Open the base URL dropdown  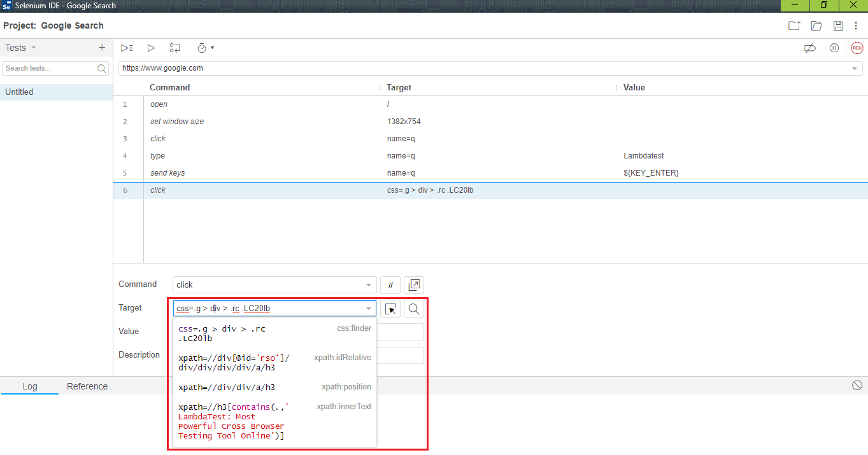pyautogui.click(x=855, y=68)
